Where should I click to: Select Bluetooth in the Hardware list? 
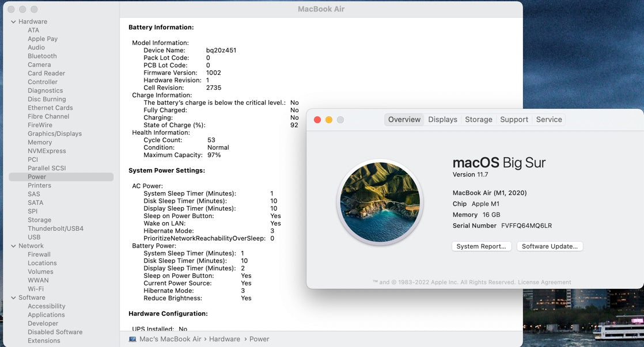42,56
